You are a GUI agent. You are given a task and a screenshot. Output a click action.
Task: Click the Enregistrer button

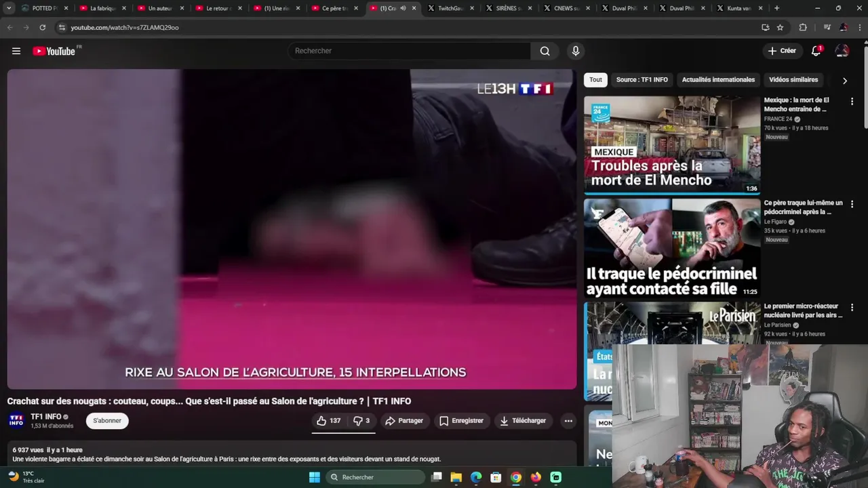(x=461, y=421)
